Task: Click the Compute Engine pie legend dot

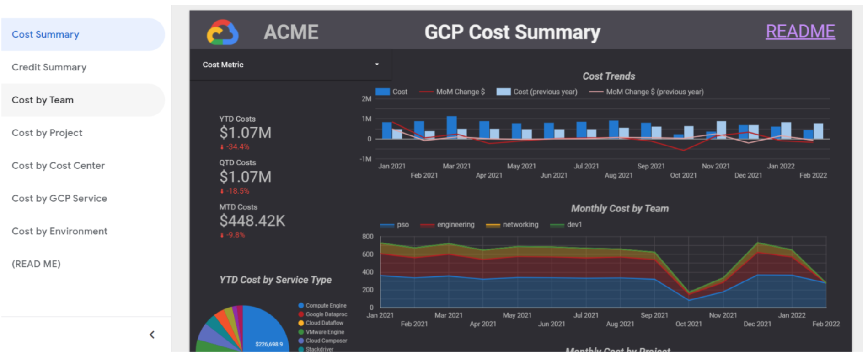Action: (301, 306)
